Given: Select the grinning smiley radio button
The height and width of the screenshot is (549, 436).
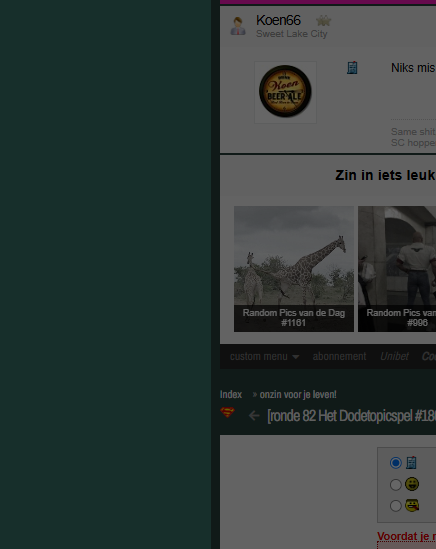Looking at the screenshot, I should 396,485.
